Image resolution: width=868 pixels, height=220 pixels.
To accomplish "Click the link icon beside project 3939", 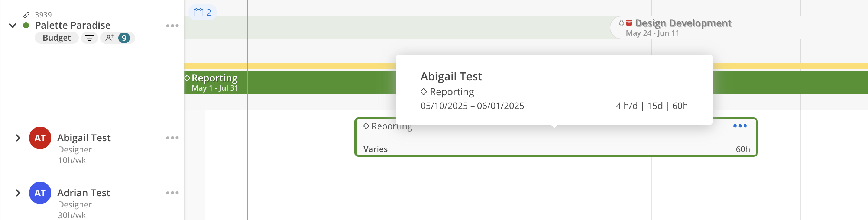I will [x=26, y=15].
